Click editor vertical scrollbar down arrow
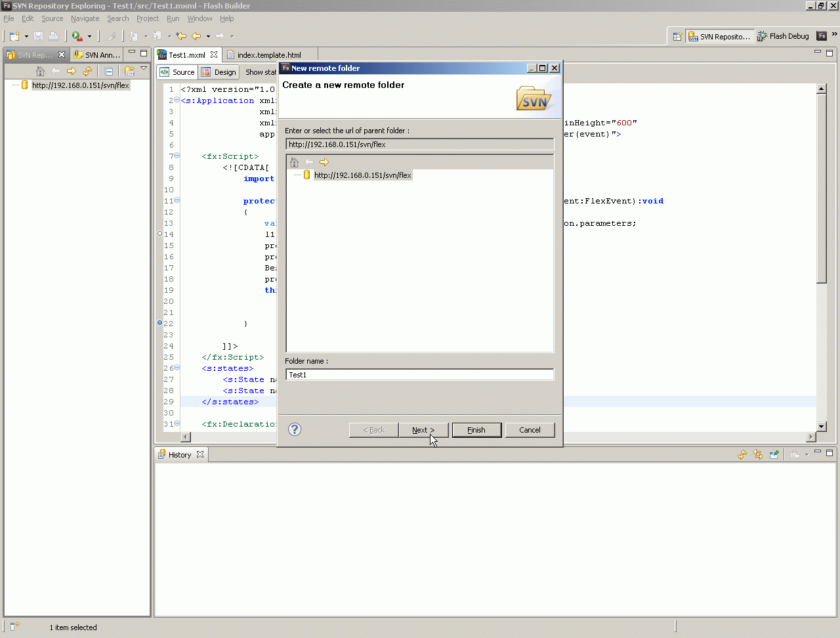Image resolution: width=840 pixels, height=638 pixels. point(822,426)
